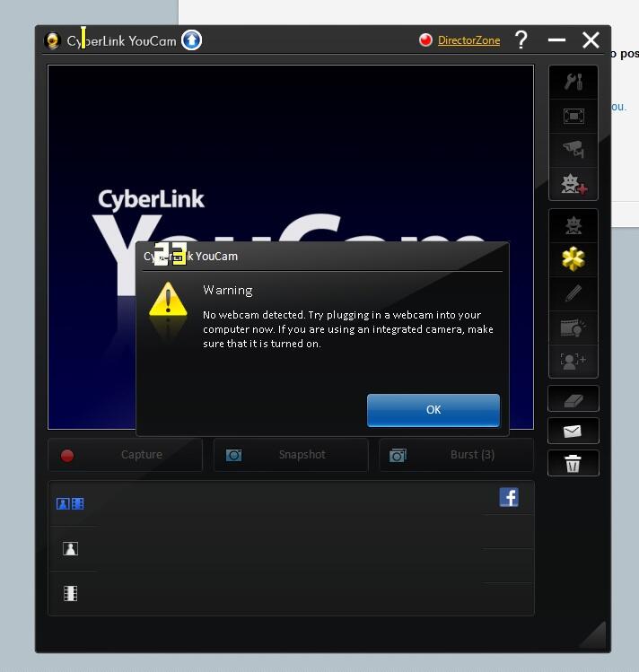Screen dimensions: 639x672
Task: Open the surveillance camera icon
Action: (x=573, y=150)
